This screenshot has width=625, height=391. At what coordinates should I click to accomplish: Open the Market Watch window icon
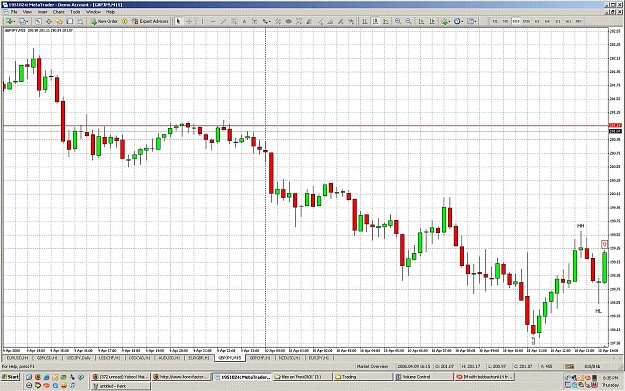(38, 22)
